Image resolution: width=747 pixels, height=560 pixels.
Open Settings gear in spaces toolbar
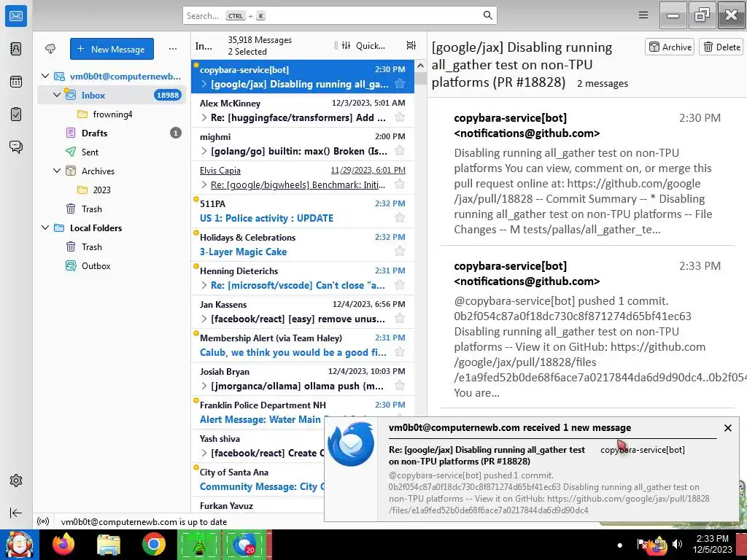[x=16, y=481]
